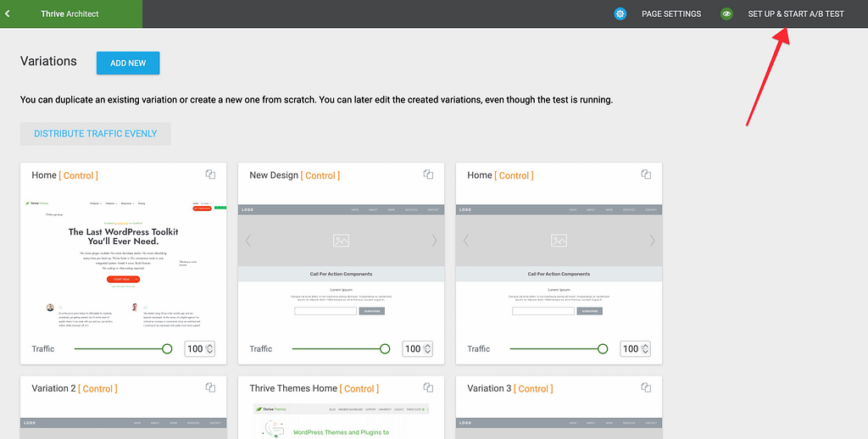Click traffic slider handle on first Home card
This screenshot has height=439, width=868.
coord(167,348)
